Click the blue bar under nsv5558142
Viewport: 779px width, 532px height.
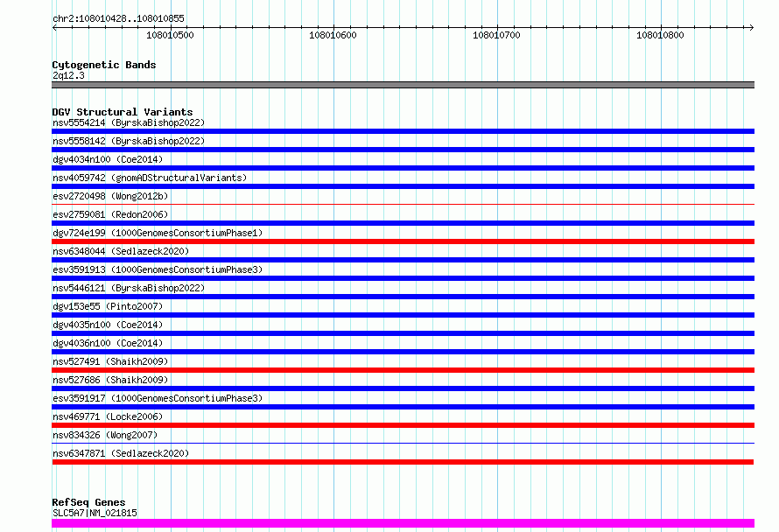click(403, 150)
